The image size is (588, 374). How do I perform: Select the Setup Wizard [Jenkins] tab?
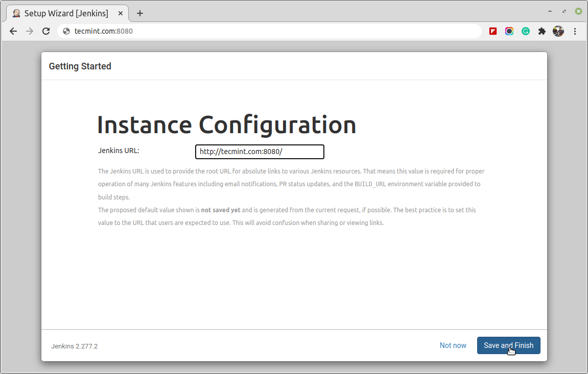[67, 13]
